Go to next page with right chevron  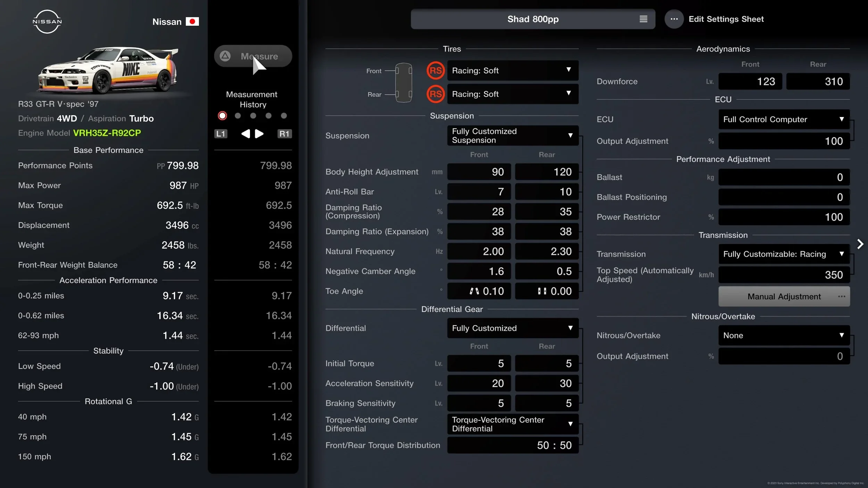point(860,244)
